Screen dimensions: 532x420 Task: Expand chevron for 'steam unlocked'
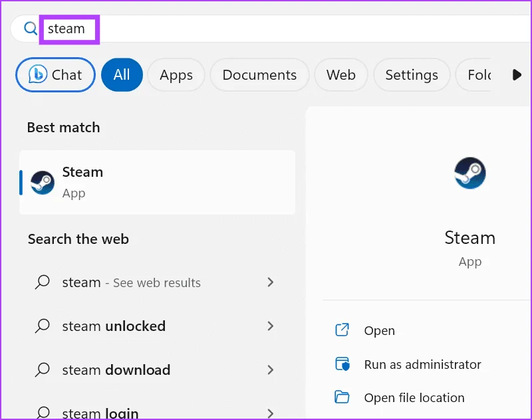tap(271, 326)
